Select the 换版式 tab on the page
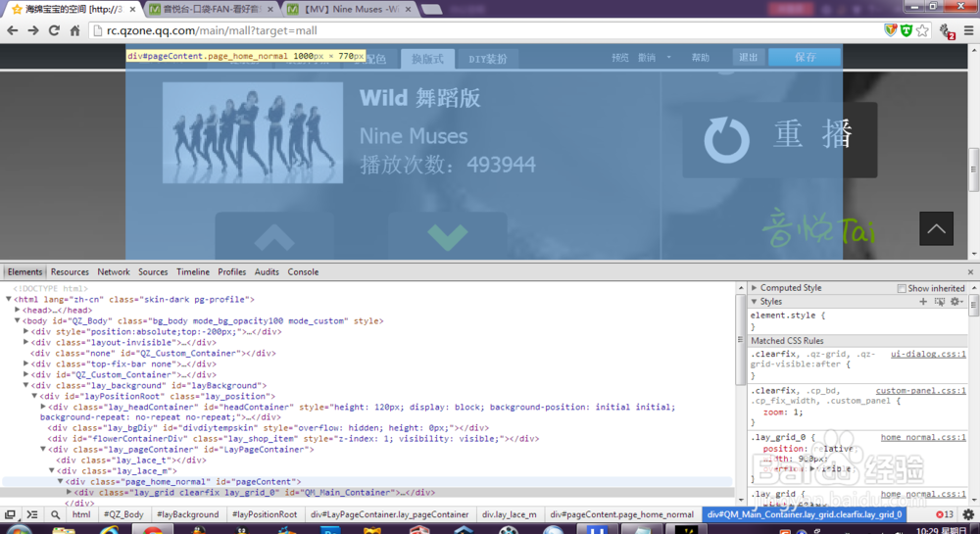980x534 pixels. click(428, 59)
